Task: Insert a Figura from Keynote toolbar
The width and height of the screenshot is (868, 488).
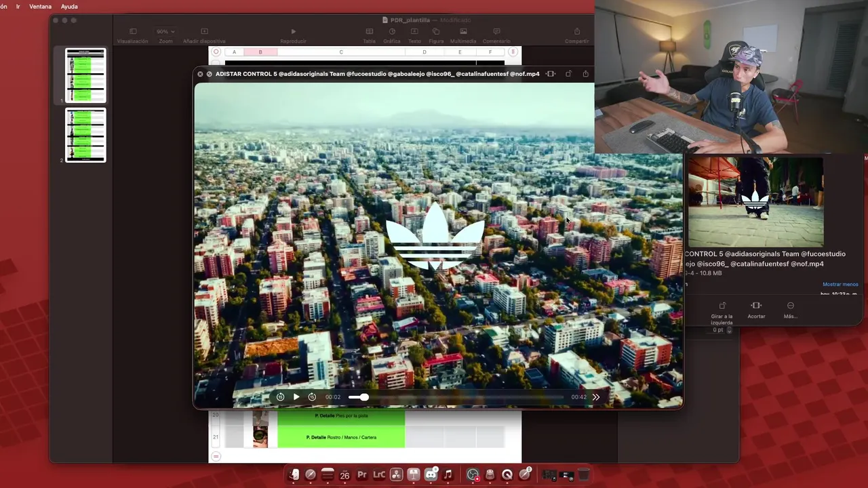Action: 436,36
